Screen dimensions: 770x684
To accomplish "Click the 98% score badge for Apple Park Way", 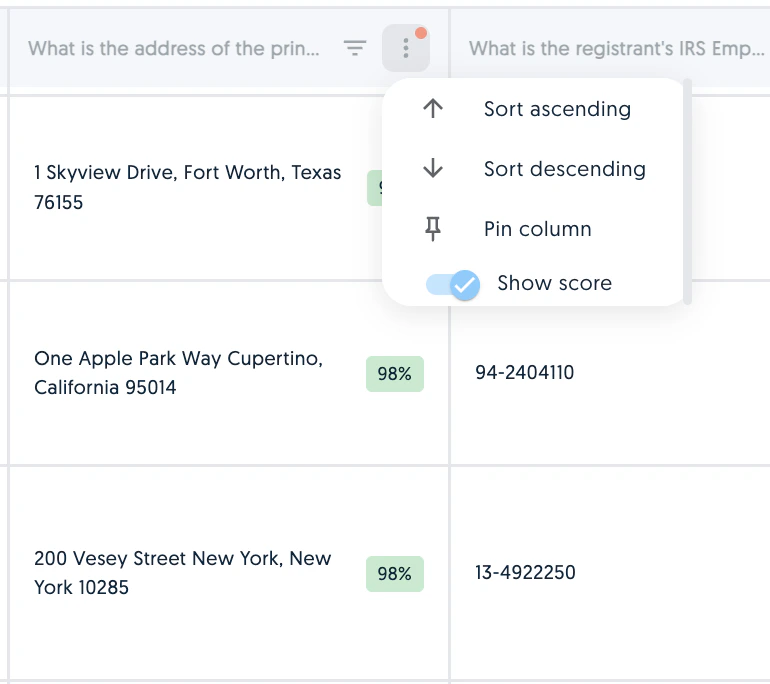I will coord(394,374).
